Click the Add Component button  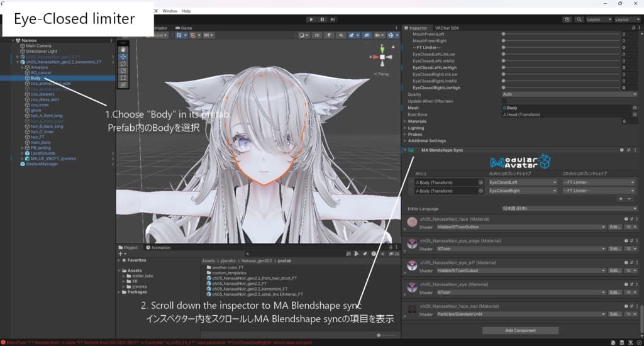520,330
